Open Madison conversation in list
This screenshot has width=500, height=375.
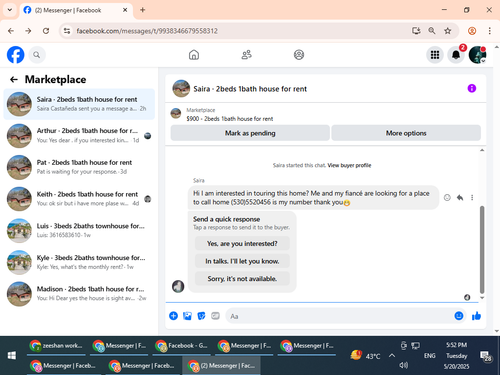pos(79,294)
